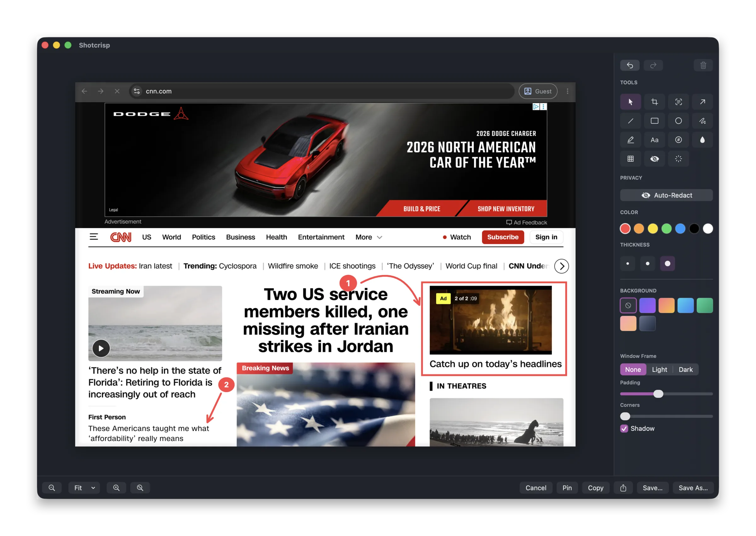Pick the droplet blur tool
The width and height of the screenshot is (756, 536).
702,140
